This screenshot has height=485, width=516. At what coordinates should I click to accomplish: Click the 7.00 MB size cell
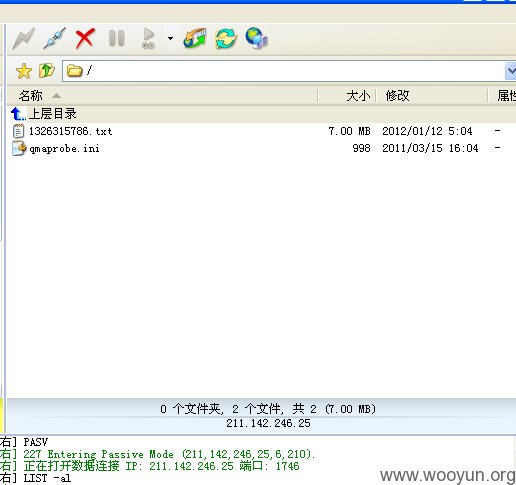349,131
